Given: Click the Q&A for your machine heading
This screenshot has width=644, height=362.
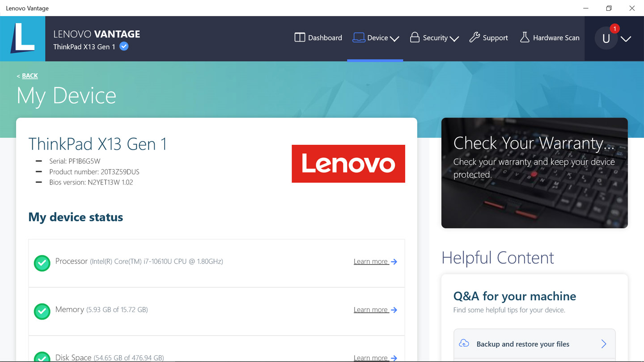Looking at the screenshot, I should click(515, 296).
